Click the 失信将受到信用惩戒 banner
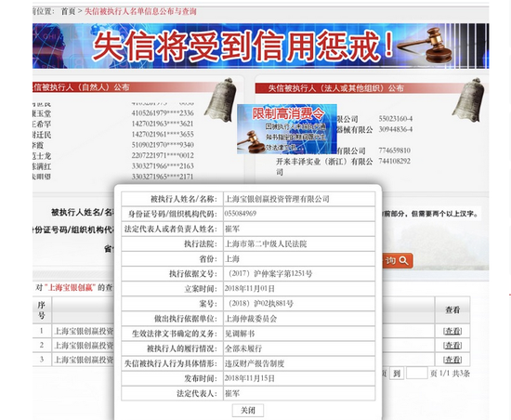This screenshot has height=420, width=511. 260,46
